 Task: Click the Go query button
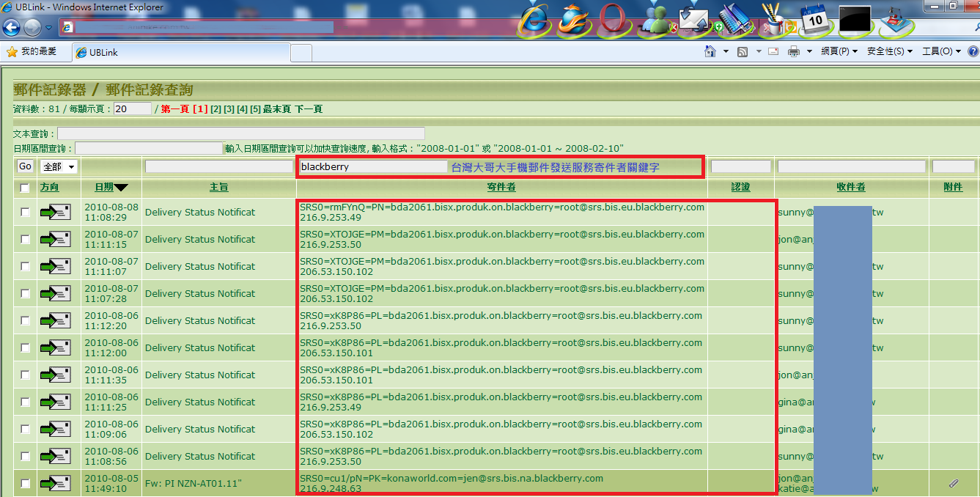(25, 166)
